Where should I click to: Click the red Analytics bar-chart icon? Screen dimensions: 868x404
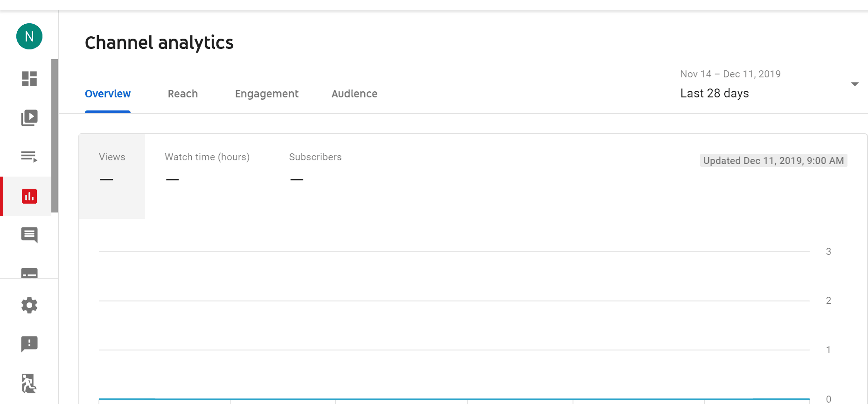click(29, 196)
